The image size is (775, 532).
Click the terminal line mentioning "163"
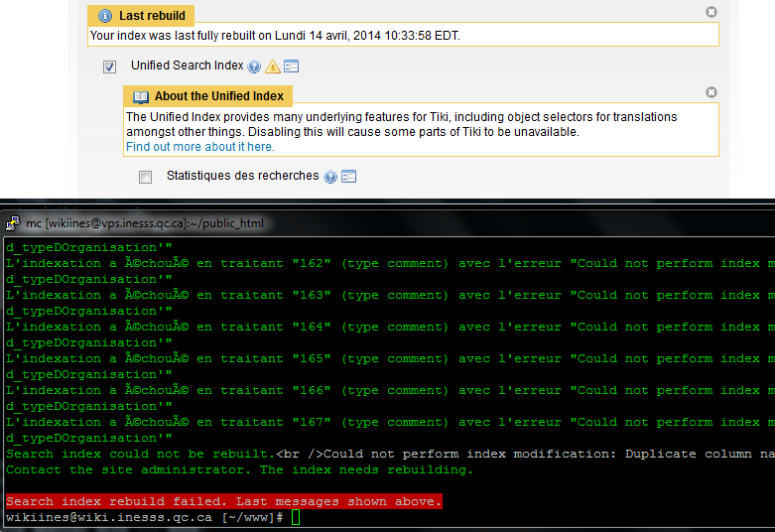390,295
